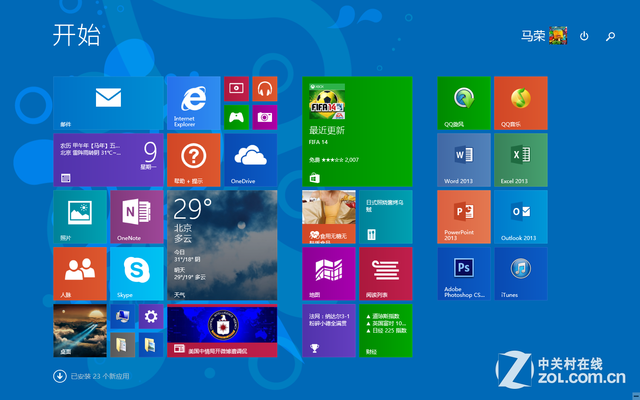Open the gray folder small tile

(x=122, y=345)
